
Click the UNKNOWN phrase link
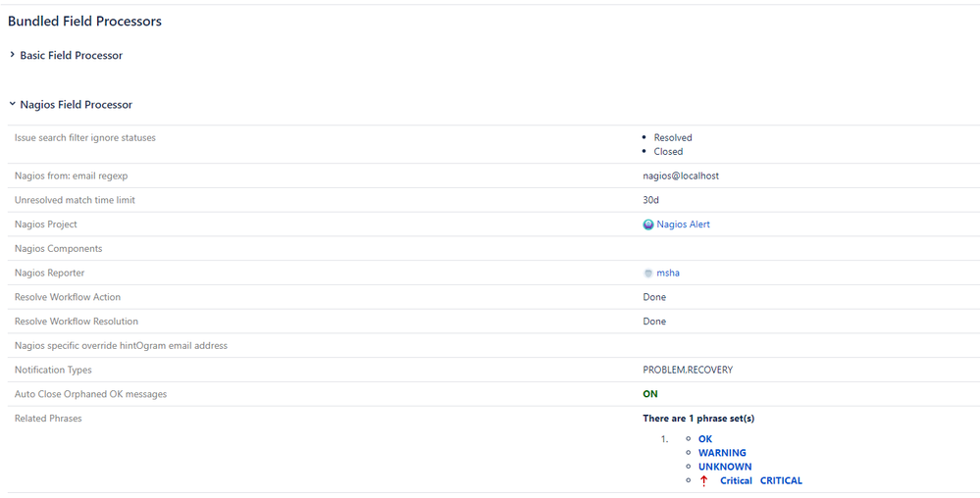[x=725, y=467]
